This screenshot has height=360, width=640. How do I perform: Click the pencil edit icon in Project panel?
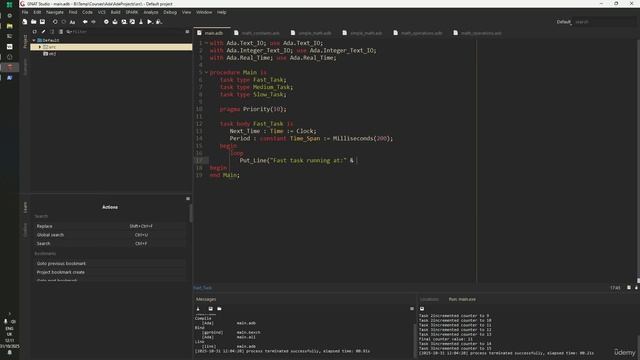(43, 31)
